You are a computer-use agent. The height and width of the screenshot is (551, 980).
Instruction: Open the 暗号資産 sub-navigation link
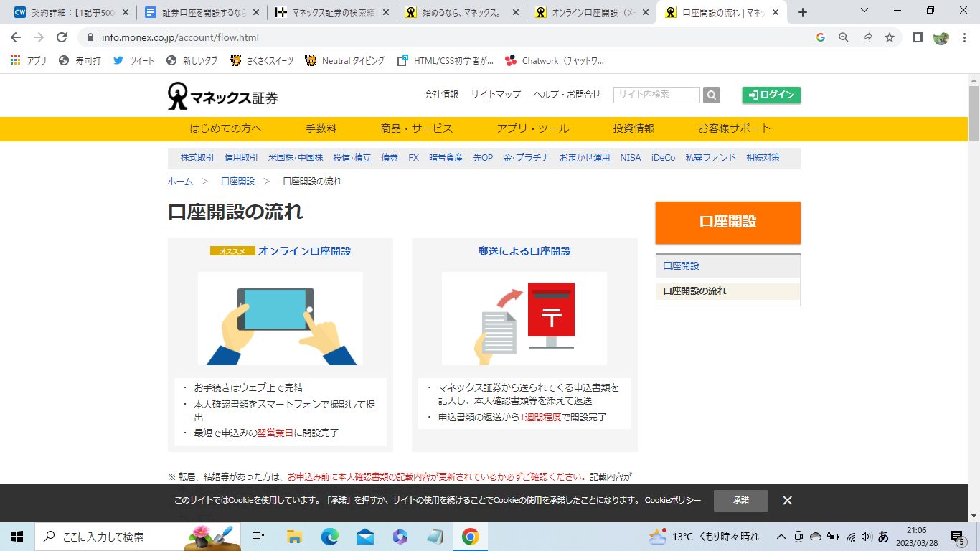coord(446,158)
